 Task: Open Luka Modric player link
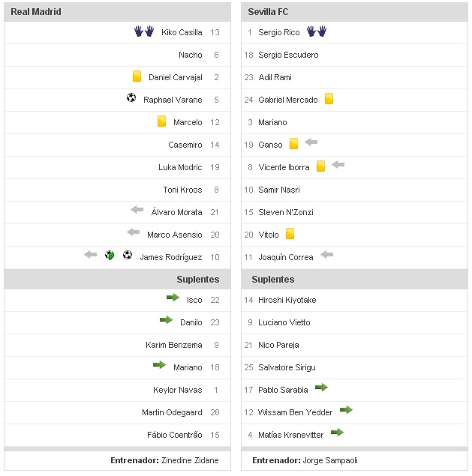coord(180,167)
